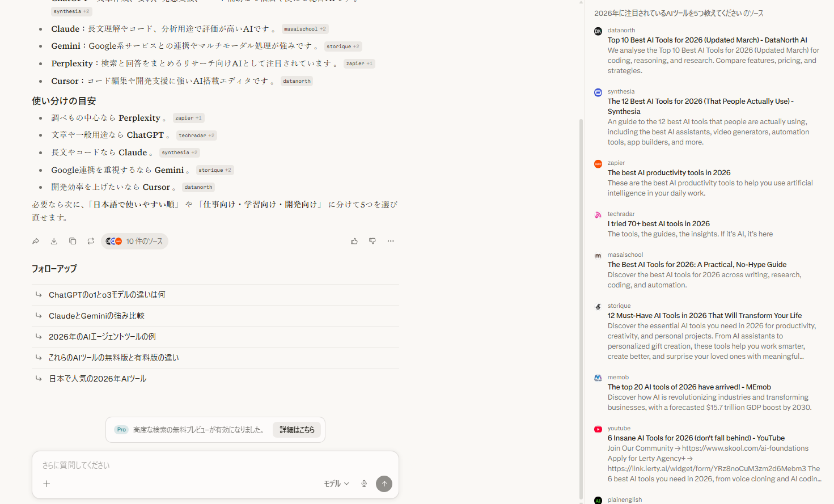This screenshot has width=834, height=504.
Task: Open source The Best AI Tools for 2026: A Practical, No-Hype Guide
Action: point(697,265)
